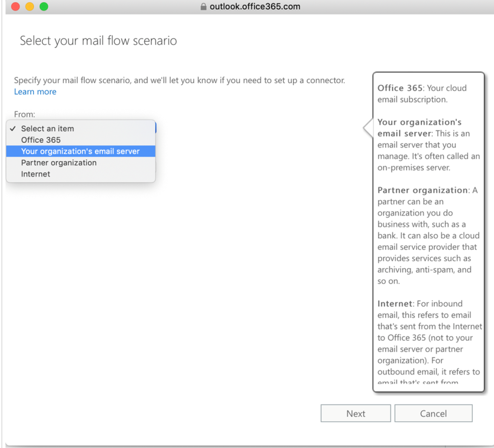Click 'Your organization's email server' help heading
Image resolution: width=494 pixels, height=448 pixels.
420,128
